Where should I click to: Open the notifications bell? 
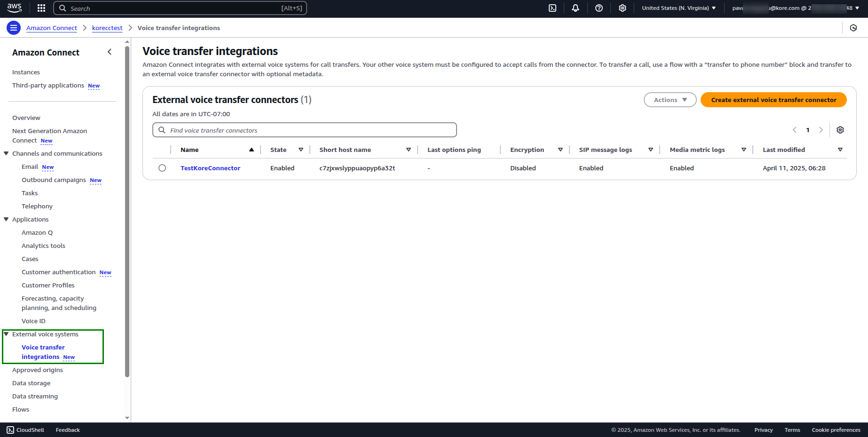click(x=576, y=8)
